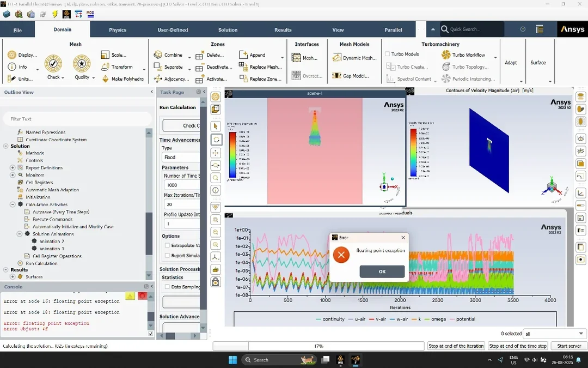Click the mesh Info icon
The image size is (588, 368).
point(12,67)
